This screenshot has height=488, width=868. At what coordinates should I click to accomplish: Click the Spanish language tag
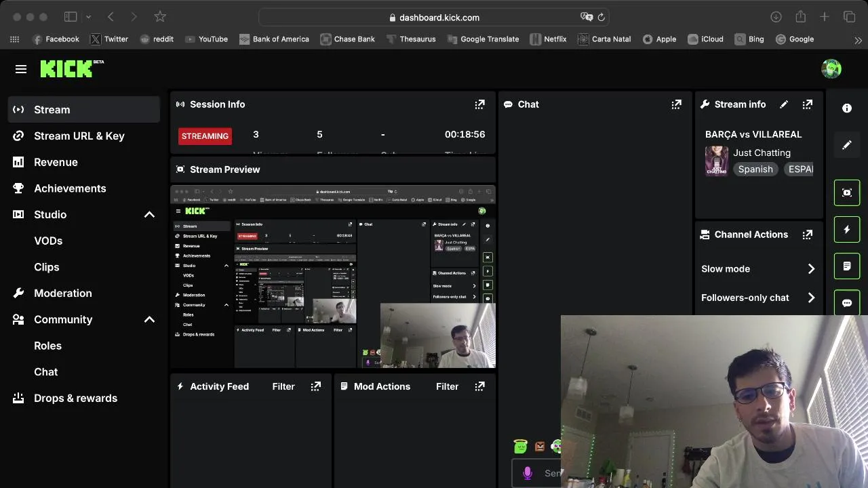point(755,169)
